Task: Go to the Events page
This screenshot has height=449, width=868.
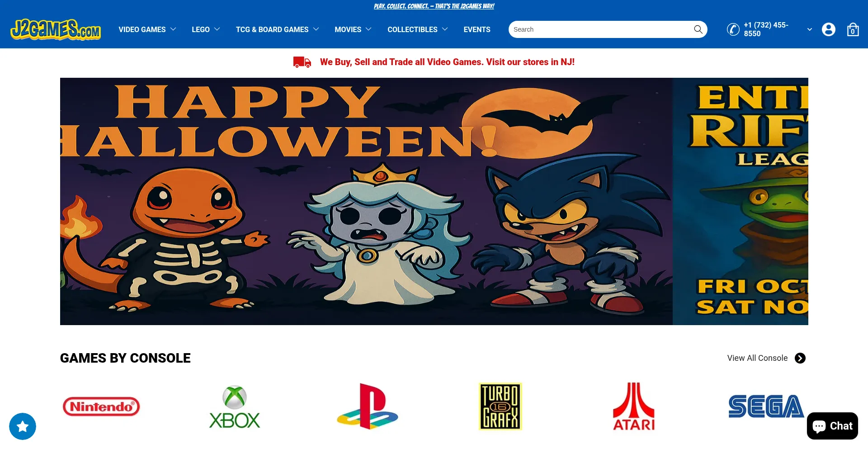Action: (477, 29)
